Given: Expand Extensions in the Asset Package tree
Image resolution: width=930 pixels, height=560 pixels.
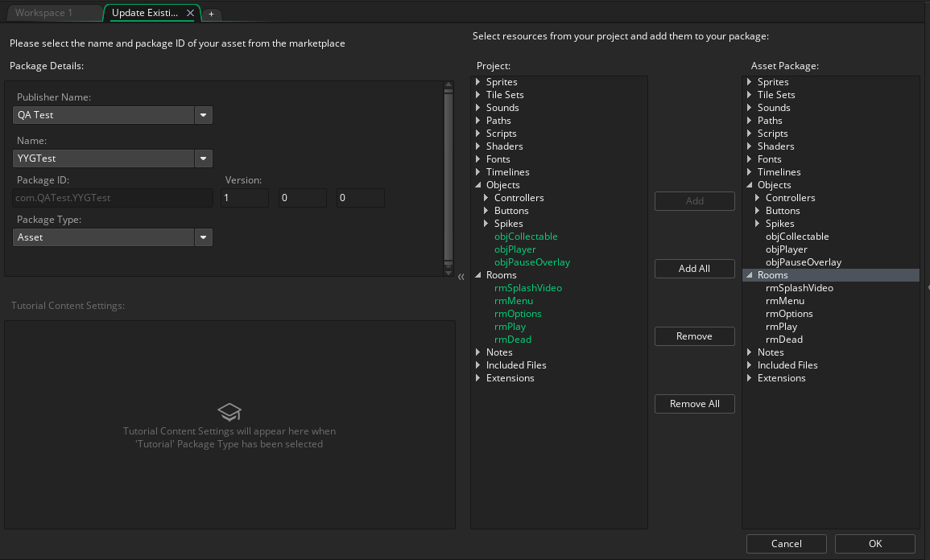Looking at the screenshot, I should coord(749,378).
